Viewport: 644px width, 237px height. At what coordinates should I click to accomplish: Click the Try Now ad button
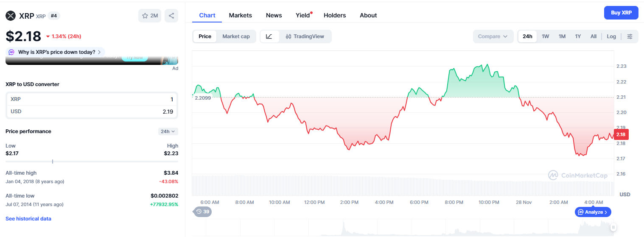(x=134, y=58)
